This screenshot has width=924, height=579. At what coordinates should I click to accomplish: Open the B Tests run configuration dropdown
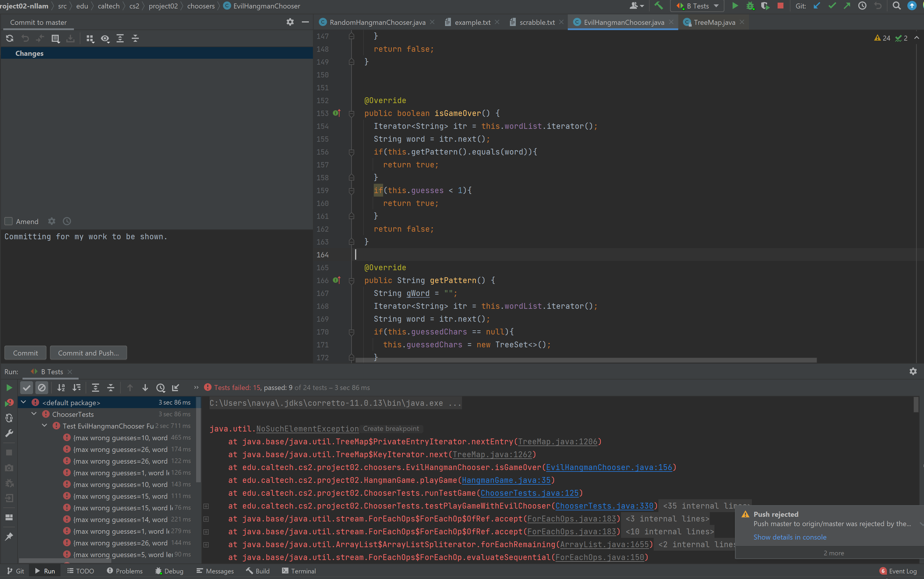(x=697, y=6)
